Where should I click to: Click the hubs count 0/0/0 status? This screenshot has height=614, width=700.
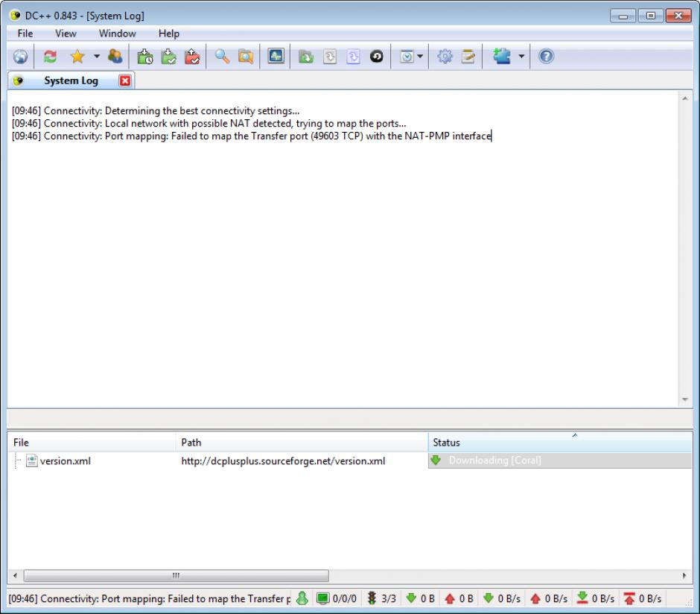(x=337, y=598)
